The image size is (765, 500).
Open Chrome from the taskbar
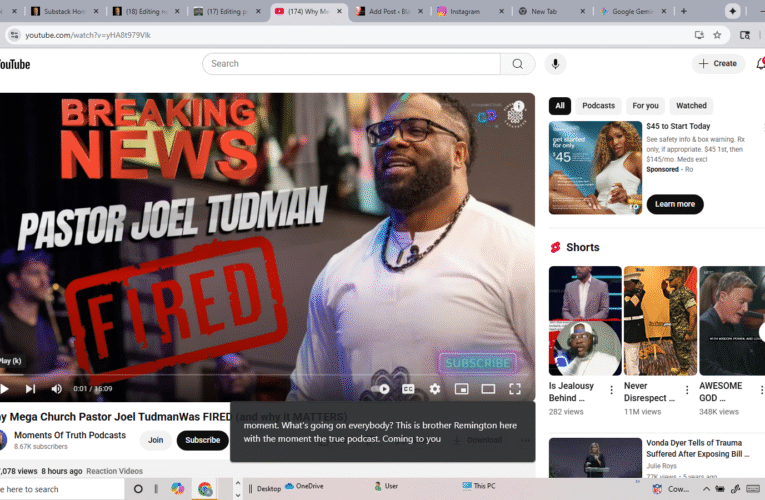(205, 489)
